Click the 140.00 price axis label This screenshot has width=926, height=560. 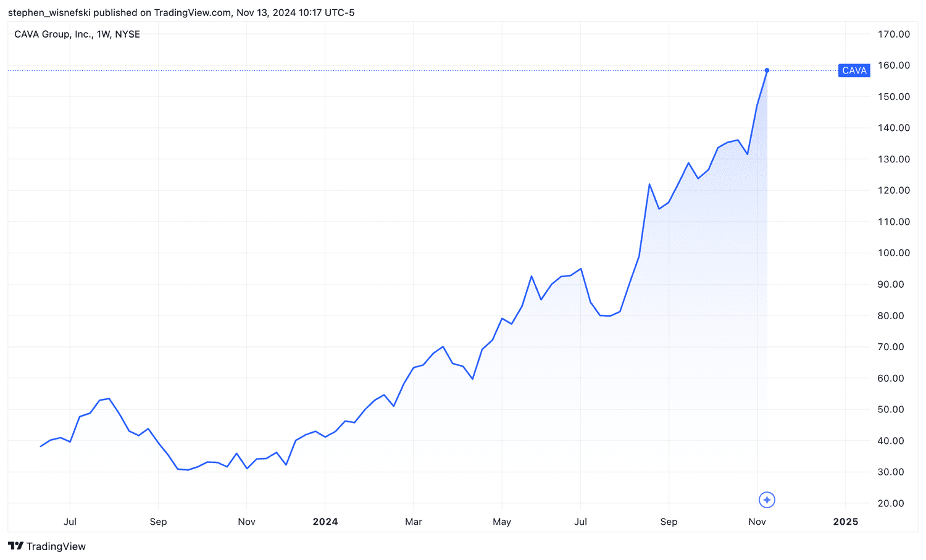click(894, 128)
